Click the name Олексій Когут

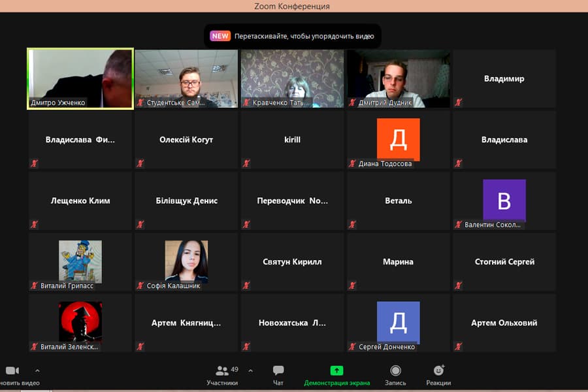(x=186, y=140)
